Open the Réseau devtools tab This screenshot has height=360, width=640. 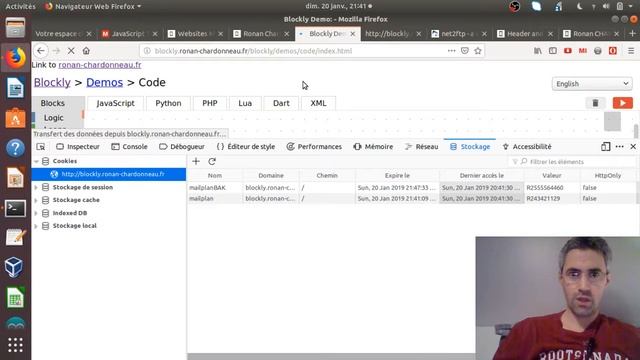coord(422,147)
